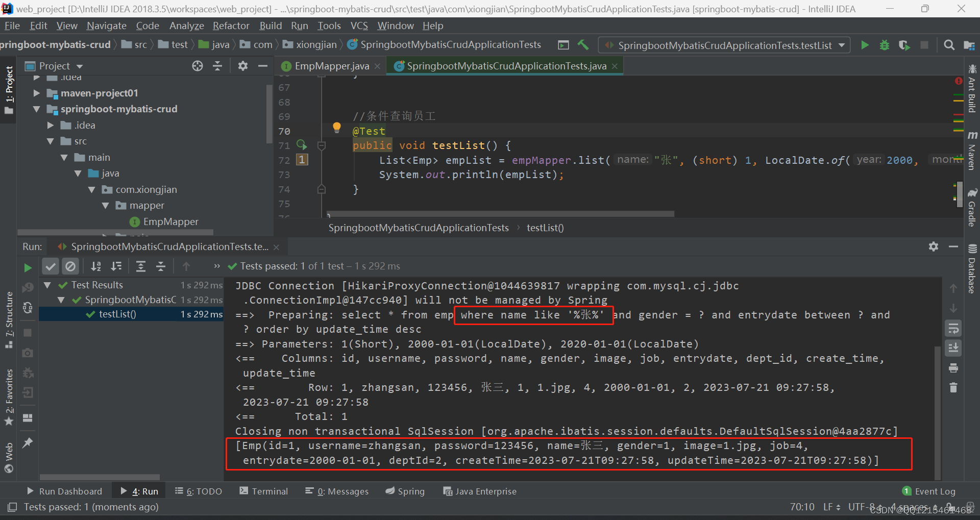Collapse the com.xiongjian package
This screenshot has height=520, width=980.
click(x=92, y=190)
